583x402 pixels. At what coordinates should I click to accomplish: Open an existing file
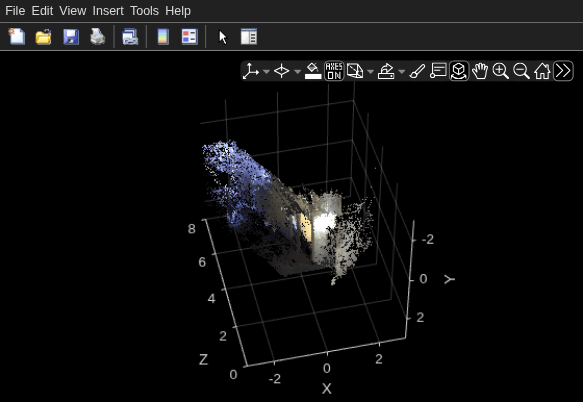click(x=44, y=36)
